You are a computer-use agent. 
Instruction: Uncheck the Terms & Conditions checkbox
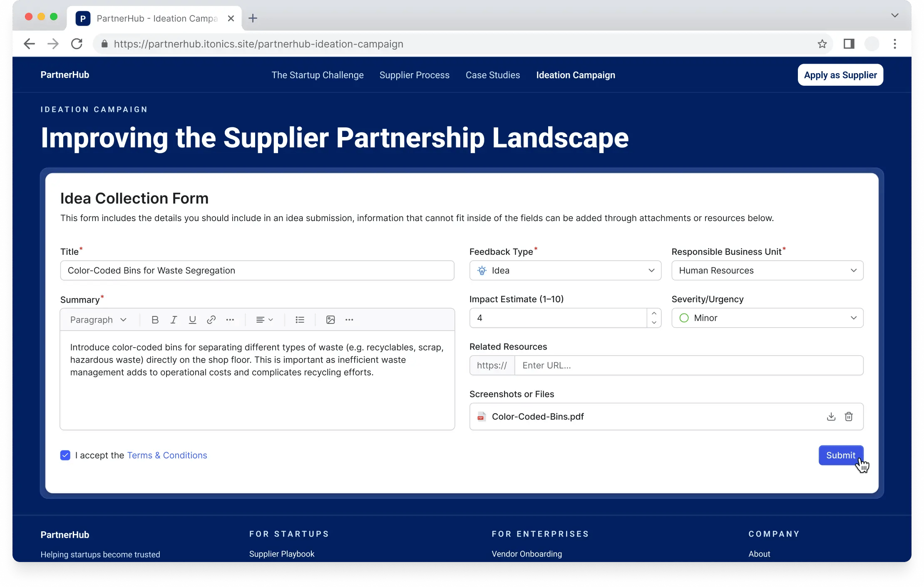click(x=65, y=455)
